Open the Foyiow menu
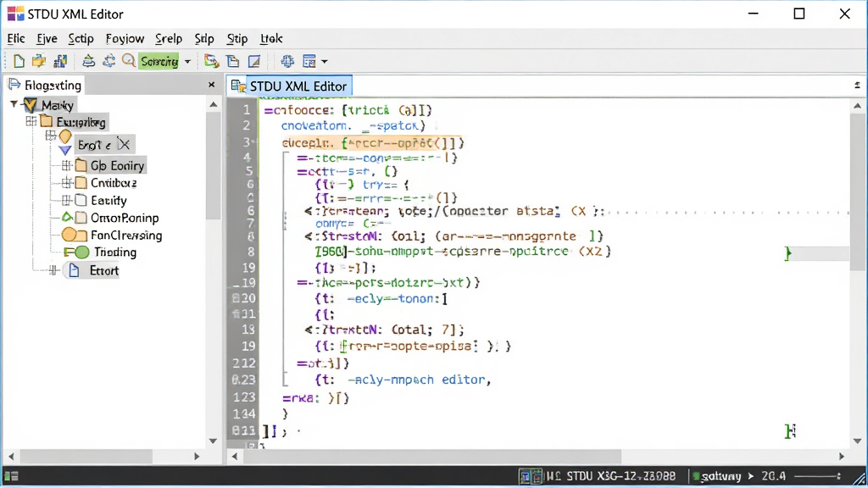Screen dimensions: 868x488 (x=125, y=38)
